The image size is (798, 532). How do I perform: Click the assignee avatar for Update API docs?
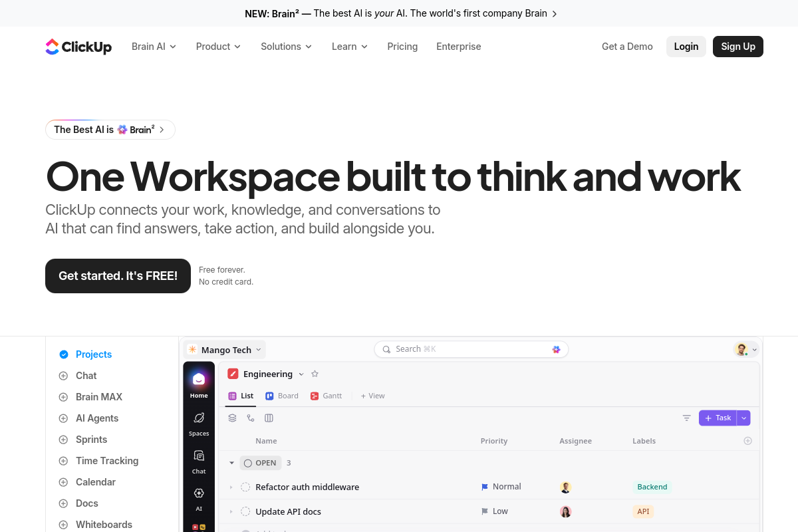coord(566,511)
